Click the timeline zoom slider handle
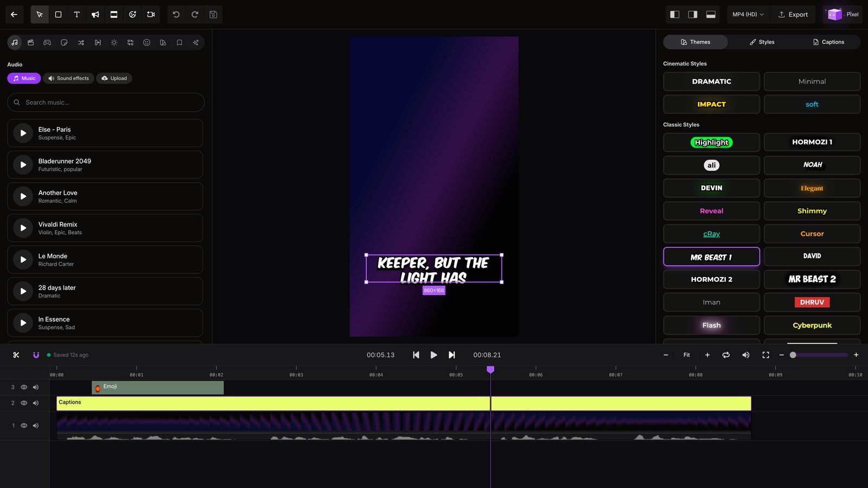This screenshot has width=868, height=488. coord(793,355)
